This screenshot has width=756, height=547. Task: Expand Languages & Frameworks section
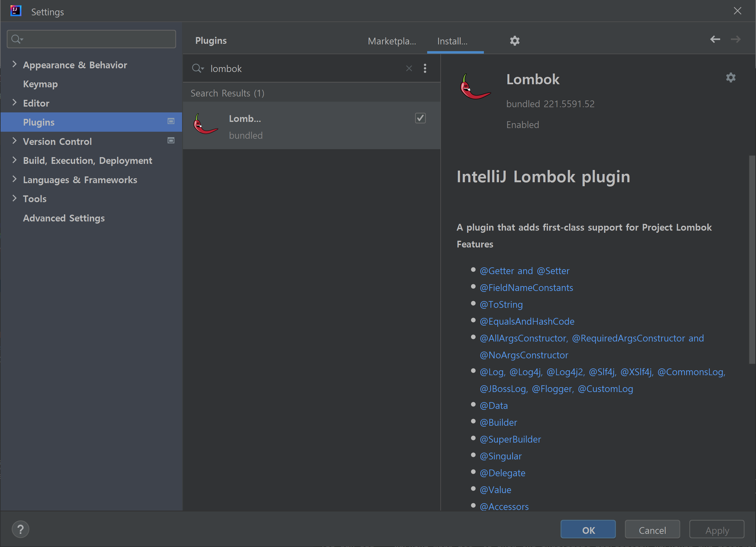pyautogui.click(x=14, y=179)
